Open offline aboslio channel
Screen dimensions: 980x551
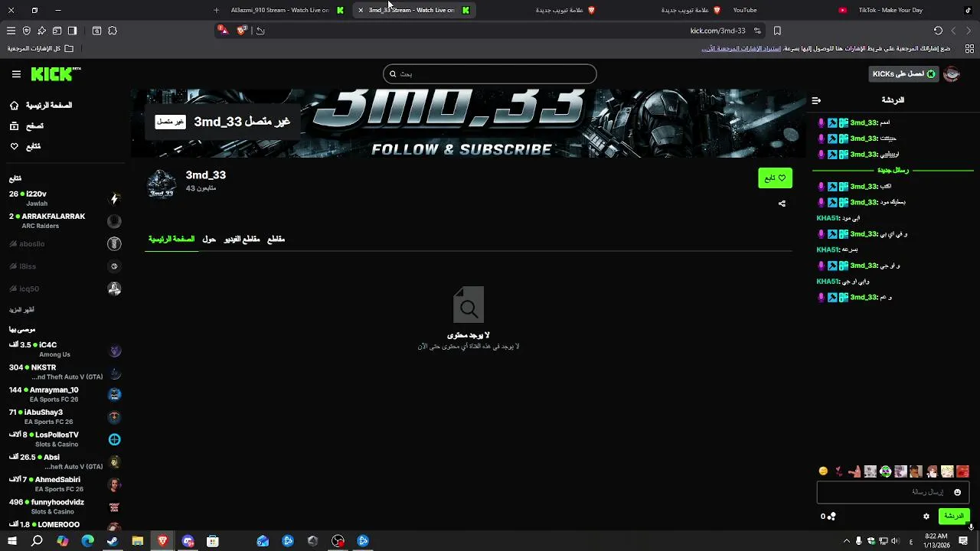tap(65, 243)
